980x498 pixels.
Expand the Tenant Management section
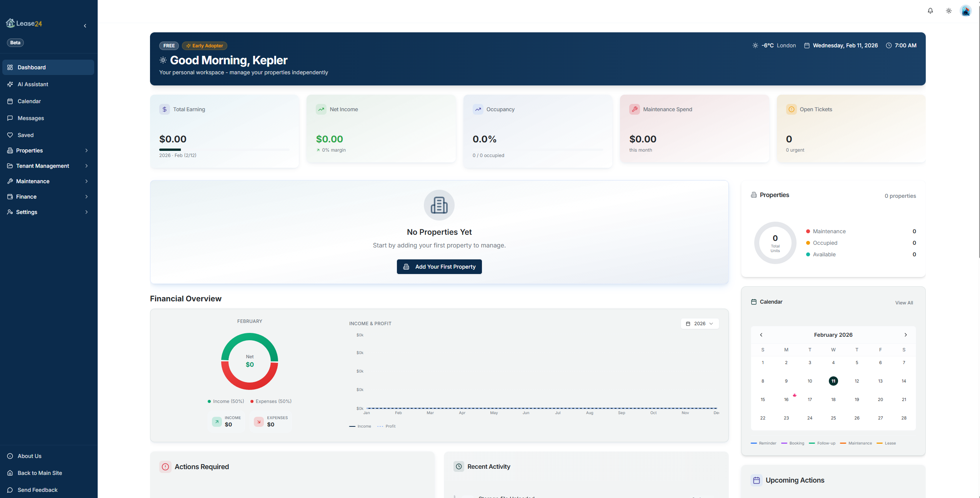(42, 165)
